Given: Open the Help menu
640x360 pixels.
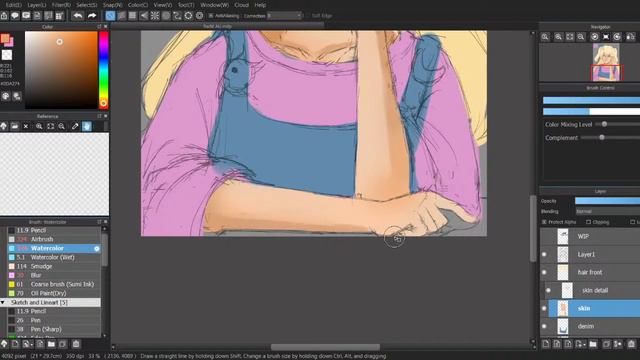Looking at the screenshot, I should pos(260,5).
